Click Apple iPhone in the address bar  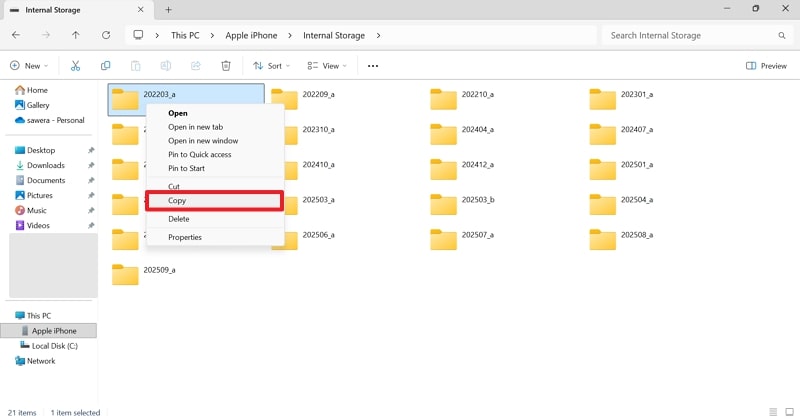point(252,35)
